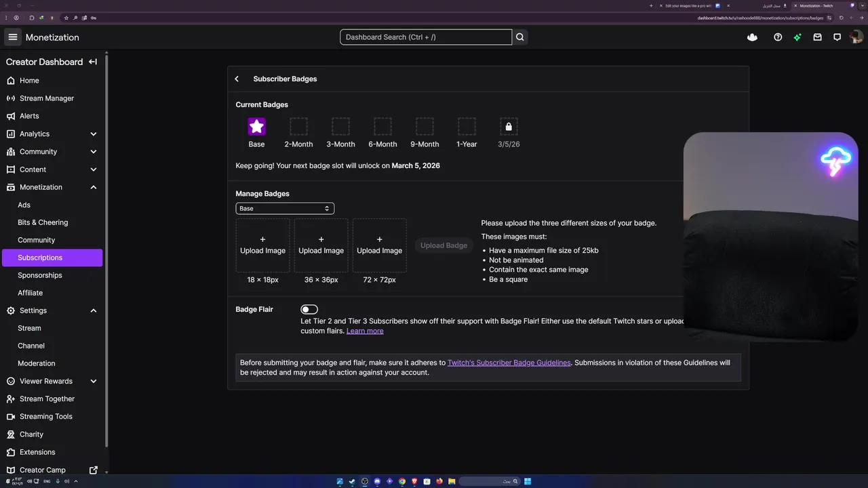Click the dashboard search magnifier button
This screenshot has height=488, width=868.
coord(520,37)
